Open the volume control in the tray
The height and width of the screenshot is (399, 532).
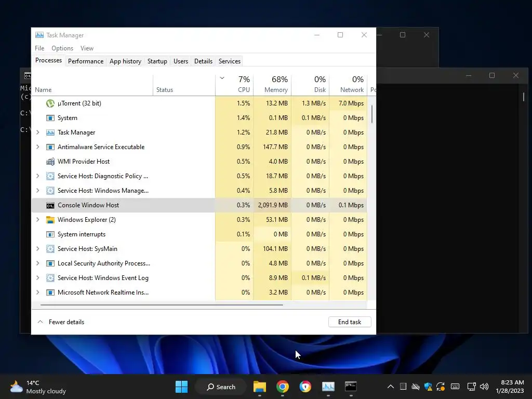tap(484, 387)
